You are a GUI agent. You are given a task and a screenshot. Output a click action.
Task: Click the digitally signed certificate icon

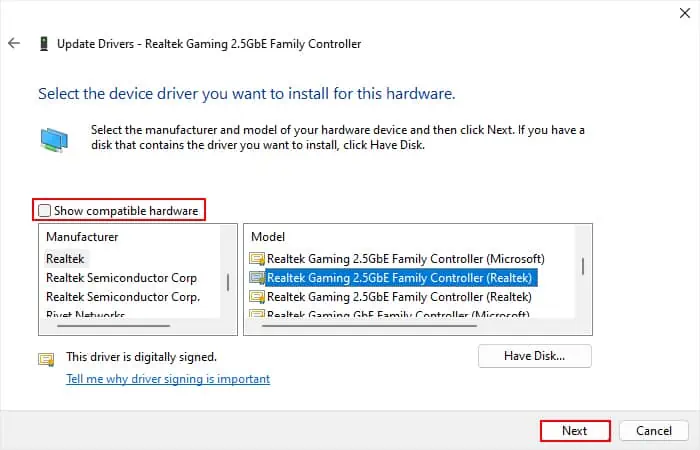click(x=46, y=357)
